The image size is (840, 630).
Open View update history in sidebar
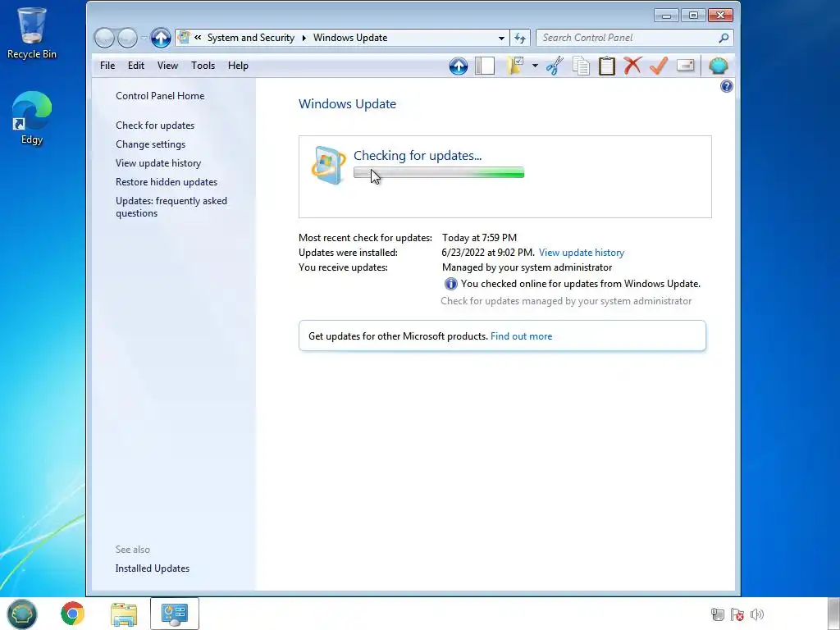point(158,163)
